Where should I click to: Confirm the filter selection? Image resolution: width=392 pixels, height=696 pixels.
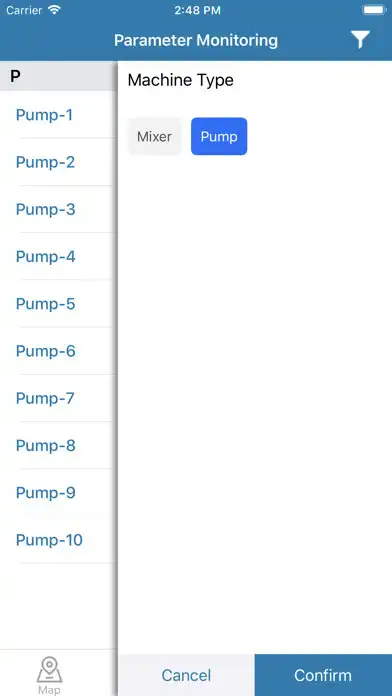323,675
